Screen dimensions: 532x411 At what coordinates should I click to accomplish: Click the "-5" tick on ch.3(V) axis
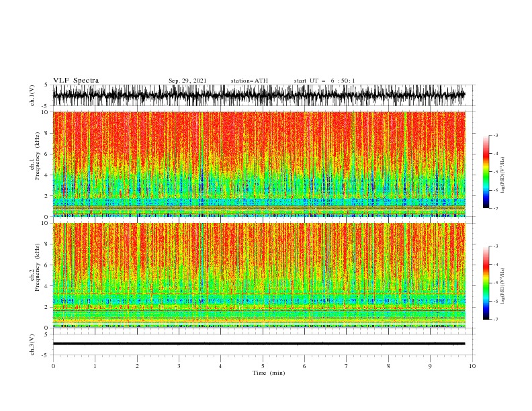click(x=46, y=355)
